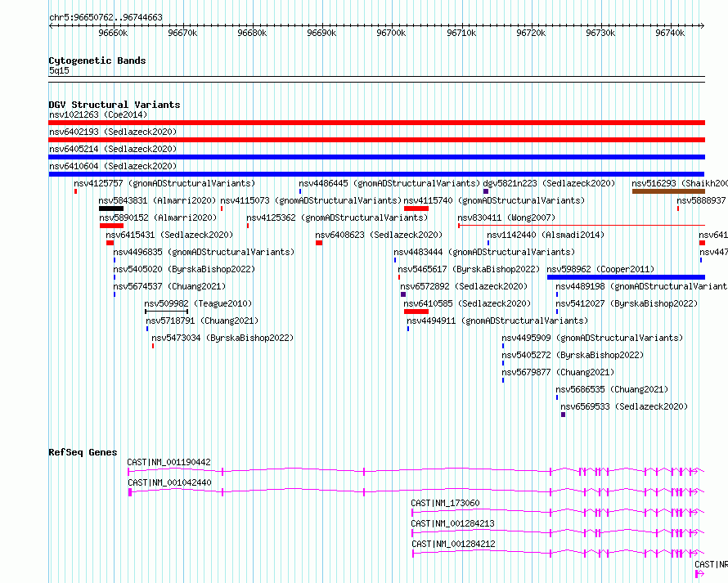Click the thin red nsv830411 (Wong2007) line
The height and width of the screenshot is (583, 728).
(x=582, y=226)
